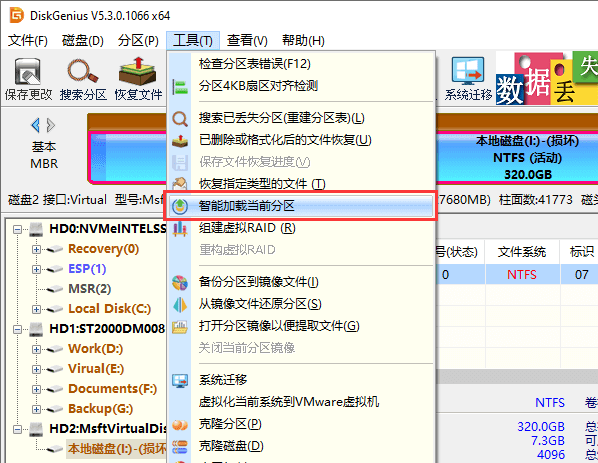Click the 本地磁盘(I:) partition bar graphic

517,158
